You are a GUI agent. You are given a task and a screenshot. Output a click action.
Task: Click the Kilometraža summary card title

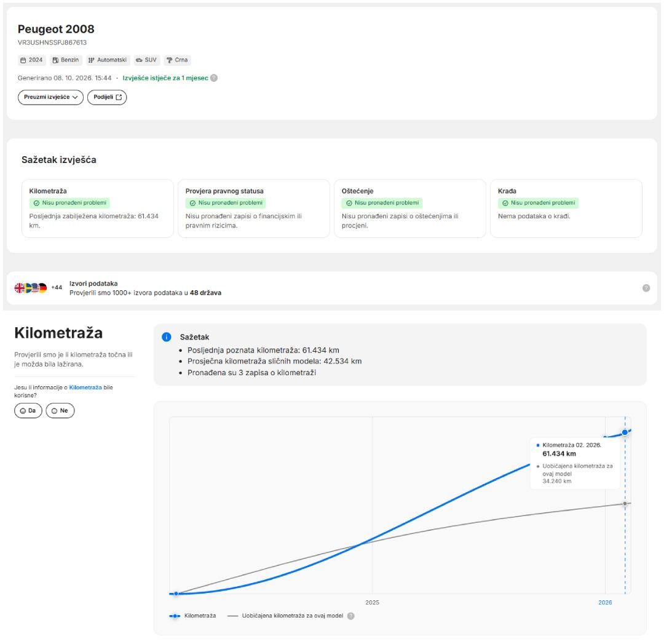tap(48, 191)
